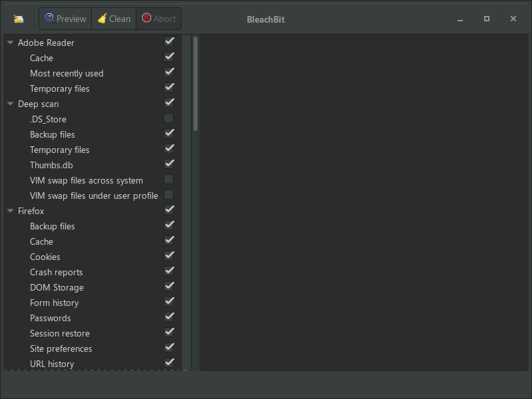Select the Firefox label
The image size is (532, 399).
coord(31,211)
